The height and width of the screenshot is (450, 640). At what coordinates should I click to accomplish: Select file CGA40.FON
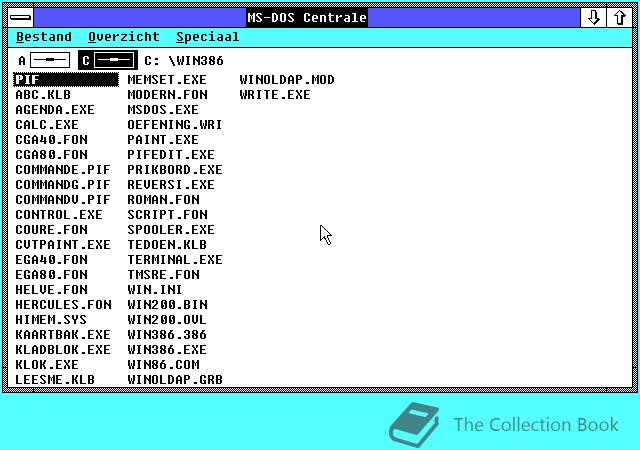[x=51, y=140]
